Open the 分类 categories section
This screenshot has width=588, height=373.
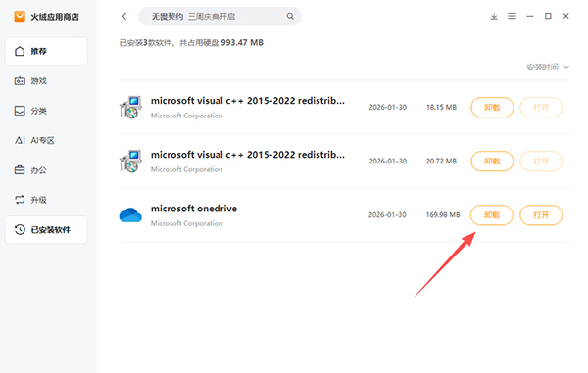[46, 111]
